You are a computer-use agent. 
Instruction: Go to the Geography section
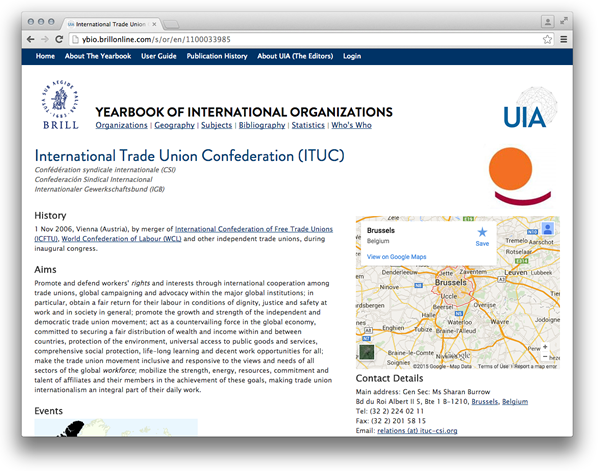click(x=174, y=125)
